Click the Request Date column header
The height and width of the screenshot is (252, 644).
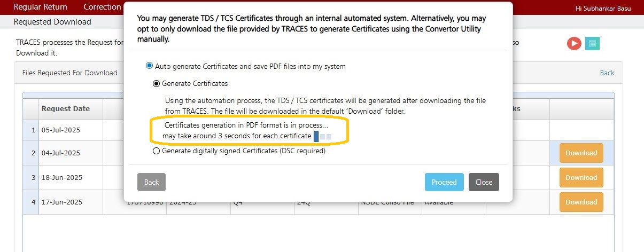click(66, 108)
